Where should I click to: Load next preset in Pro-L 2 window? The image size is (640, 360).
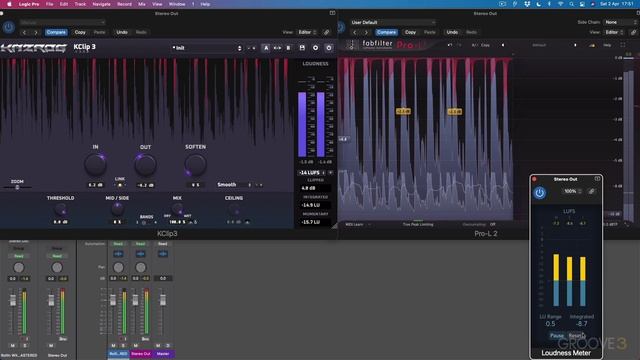tap(366, 32)
